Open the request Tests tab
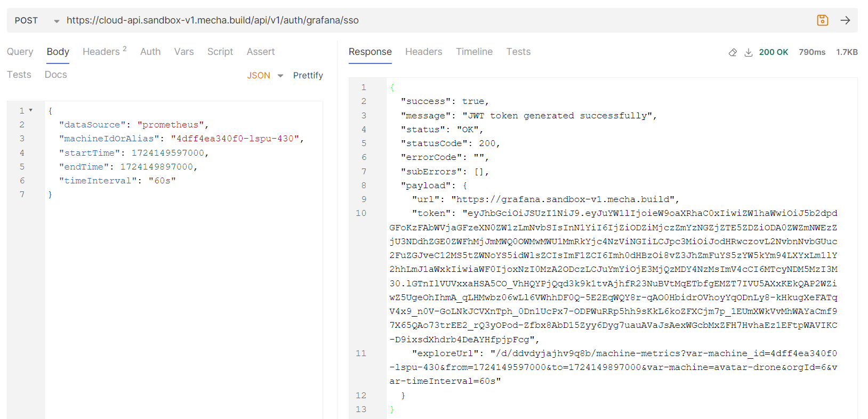The image size is (868, 419). click(x=19, y=75)
